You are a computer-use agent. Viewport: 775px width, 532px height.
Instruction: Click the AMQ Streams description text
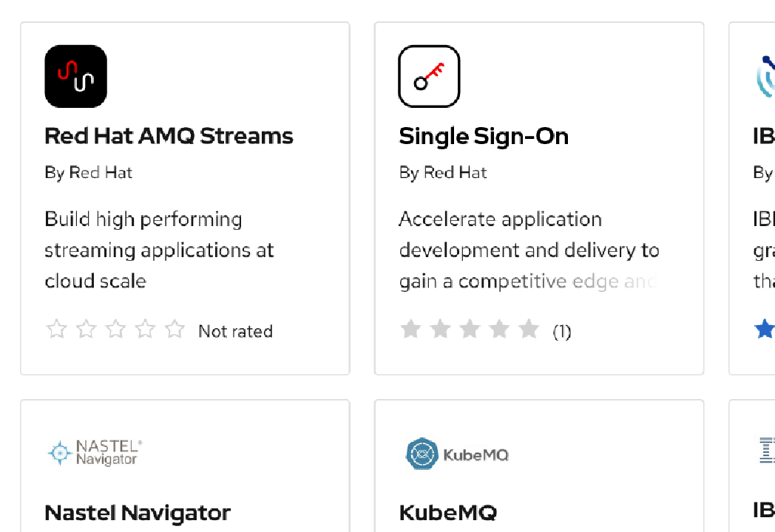tap(159, 250)
